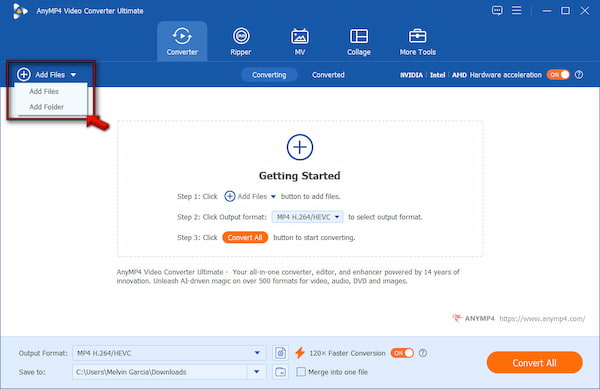Toggle the 120× Faster Conversion switch
The height and width of the screenshot is (389, 600).
[402, 353]
